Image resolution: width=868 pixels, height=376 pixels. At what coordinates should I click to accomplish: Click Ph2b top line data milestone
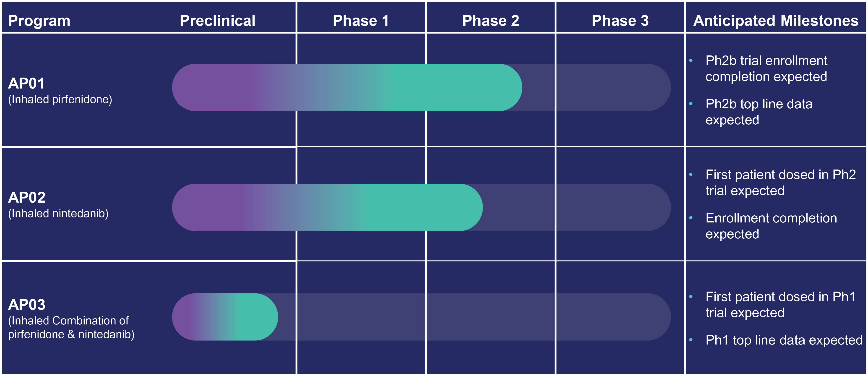coord(759,112)
